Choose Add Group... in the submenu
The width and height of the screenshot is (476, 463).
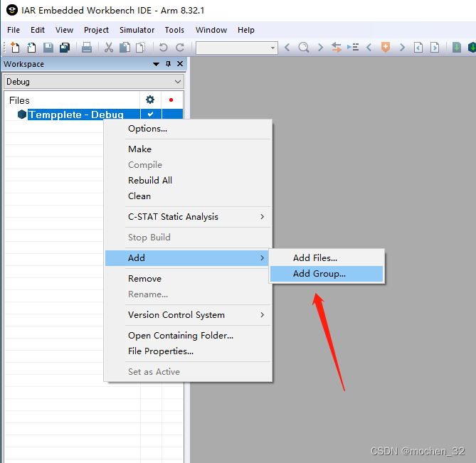click(327, 274)
